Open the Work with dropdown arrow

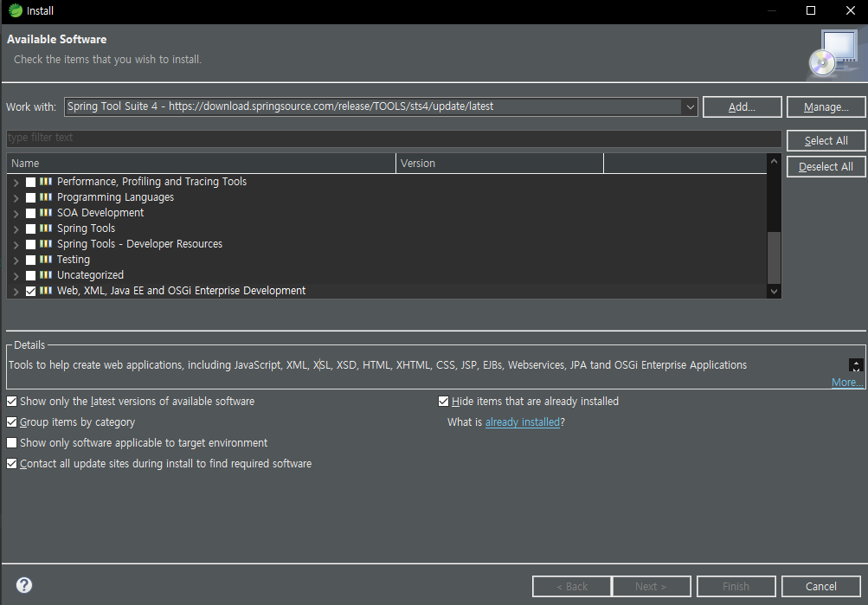pyautogui.click(x=690, y=106)
